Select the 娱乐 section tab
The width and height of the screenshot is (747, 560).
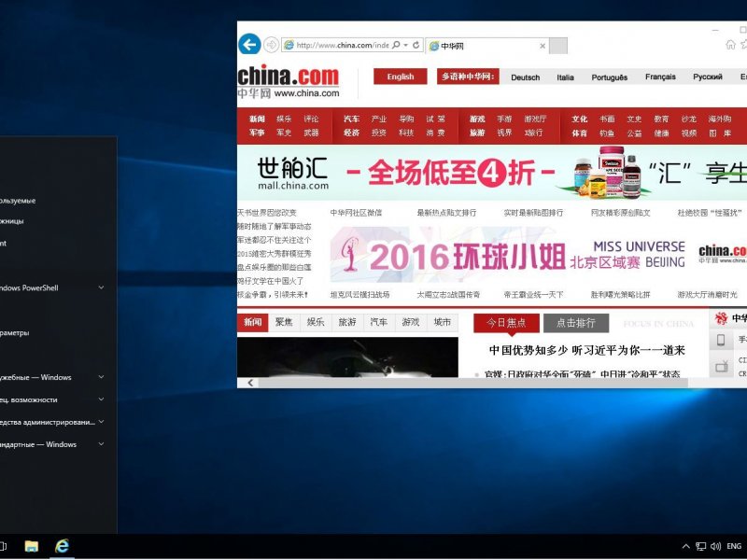tap(316, 322)
